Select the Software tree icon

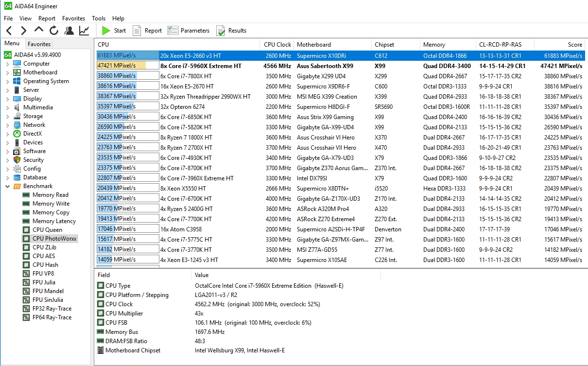[17, 151]
